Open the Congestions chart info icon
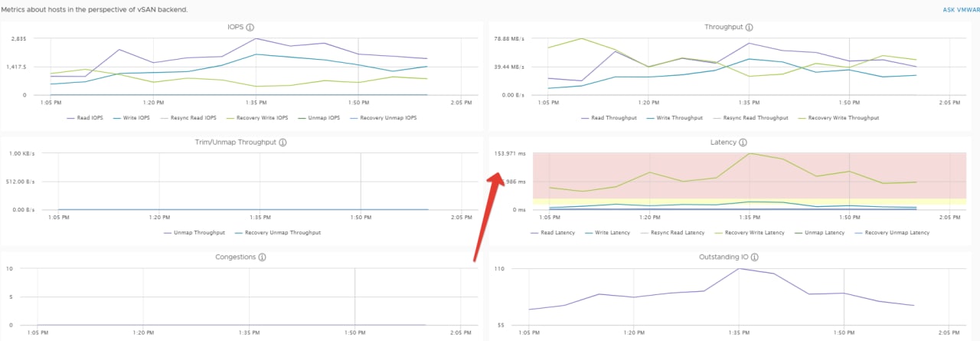 click(x=263, y=257)
